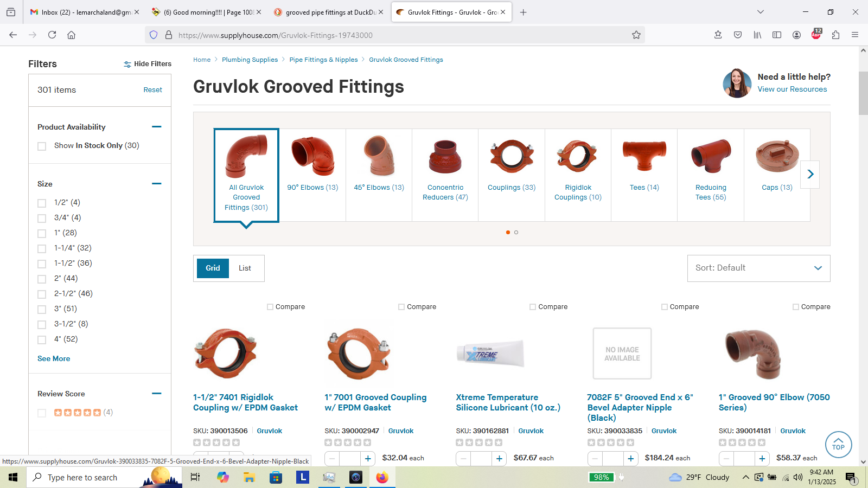The width and height of the screenshot is (868, 488).
Task: Open the Firefox account icon
Action: coord(796,35)
